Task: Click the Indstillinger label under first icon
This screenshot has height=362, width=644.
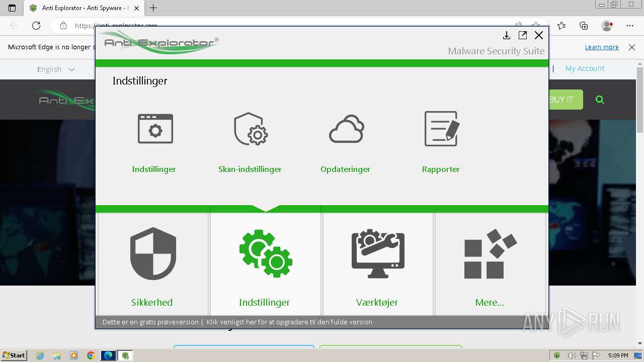Action: coord(154,169)
